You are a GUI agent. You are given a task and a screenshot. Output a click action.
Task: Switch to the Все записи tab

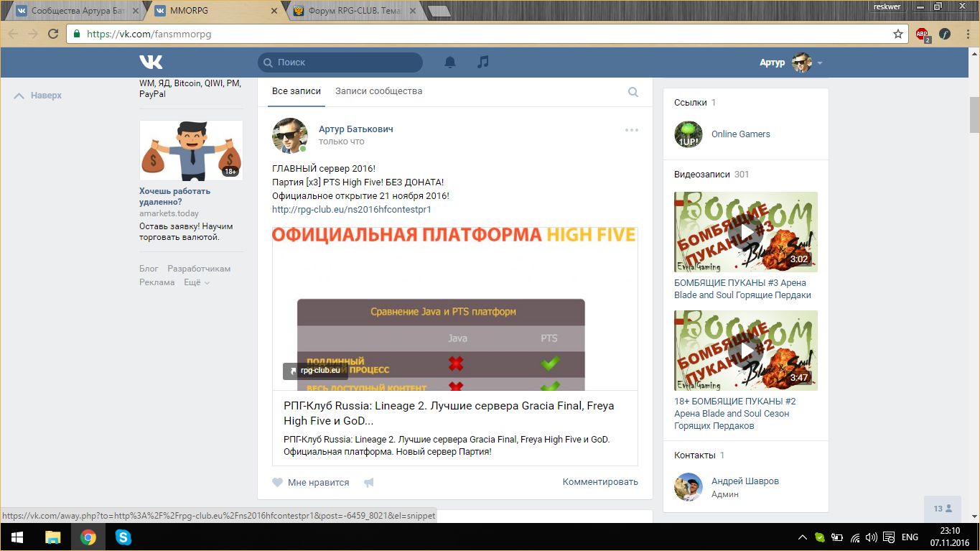point(297,91)
